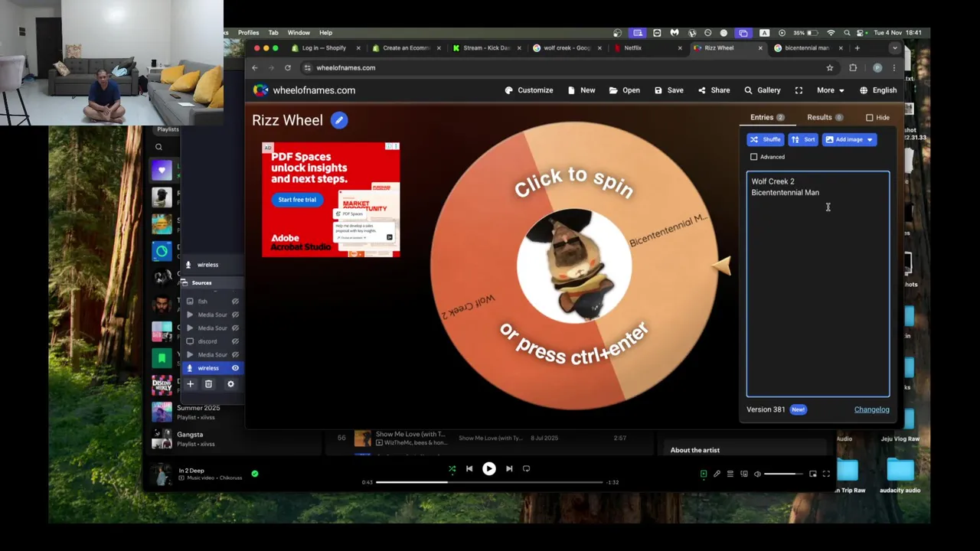
Task: Delete source with the trash icon
Action: coord(208,384)
